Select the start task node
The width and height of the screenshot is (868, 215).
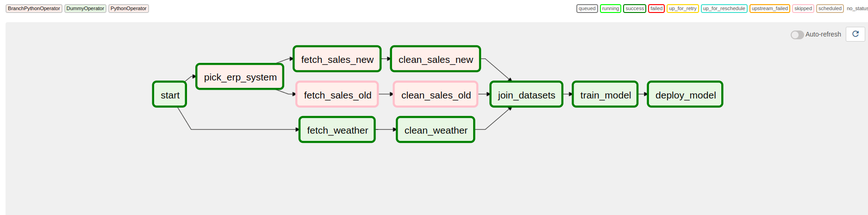pos(169,95)
